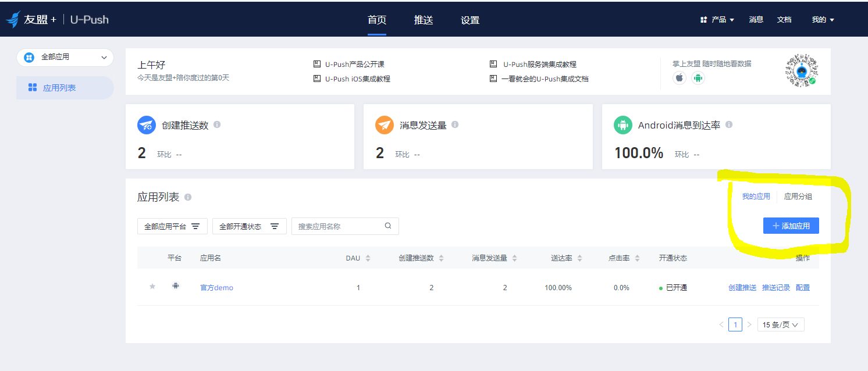Click Android platform icon in 官方demo row

tap(176, 286)
